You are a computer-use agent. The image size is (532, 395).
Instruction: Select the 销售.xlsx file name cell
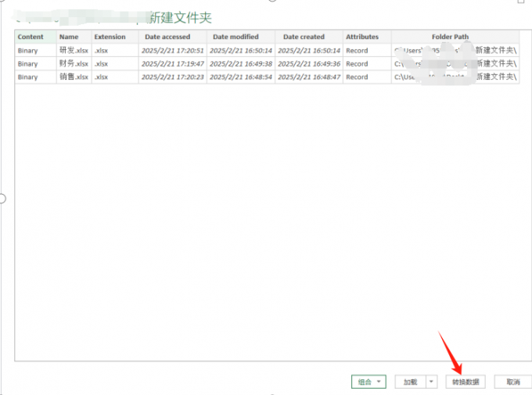(74, 77)
